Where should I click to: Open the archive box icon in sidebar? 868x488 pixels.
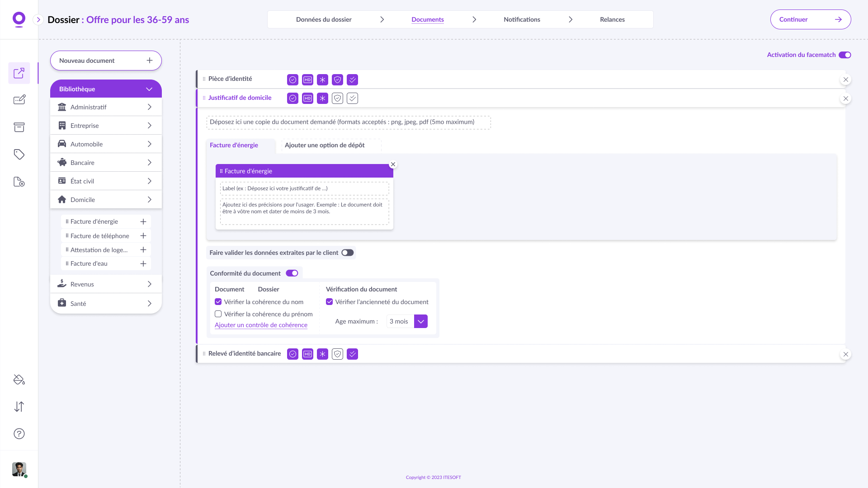click(x=19, y=127)
